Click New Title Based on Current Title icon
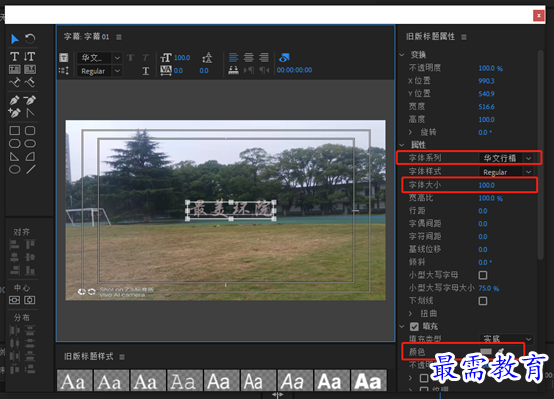The width and height of the screenshot is (554, 399). 64,57
